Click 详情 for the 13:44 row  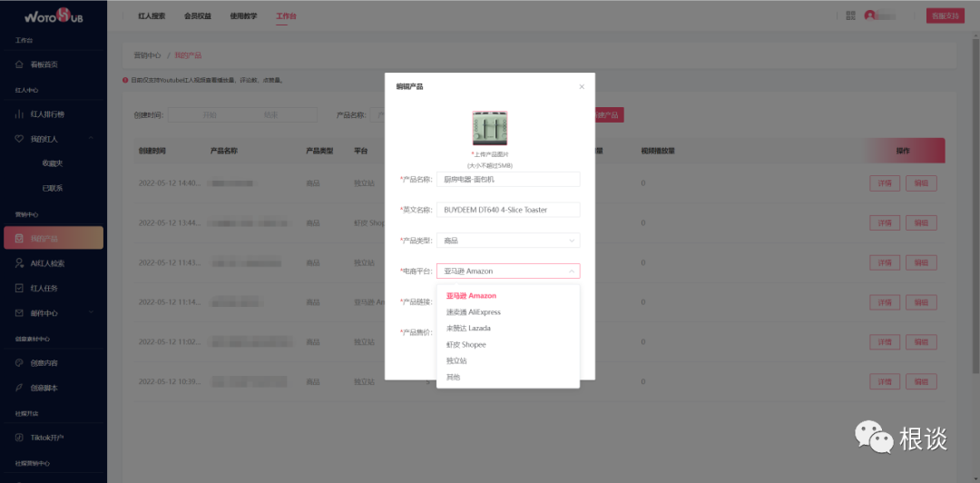click(x=885, y=222)
